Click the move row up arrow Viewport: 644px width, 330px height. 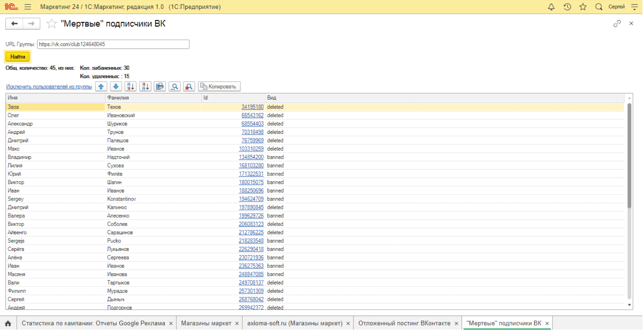101,87
